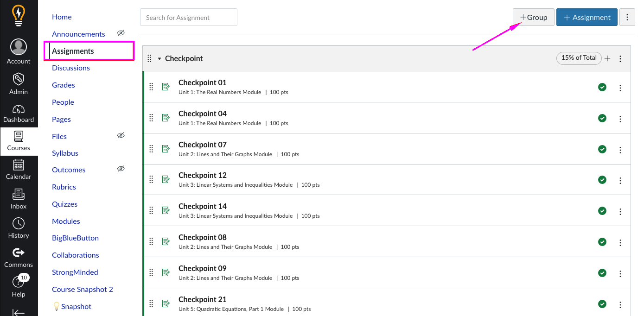Click the blue + Assignment button
The image size is (644, 316).
[587, 17]
